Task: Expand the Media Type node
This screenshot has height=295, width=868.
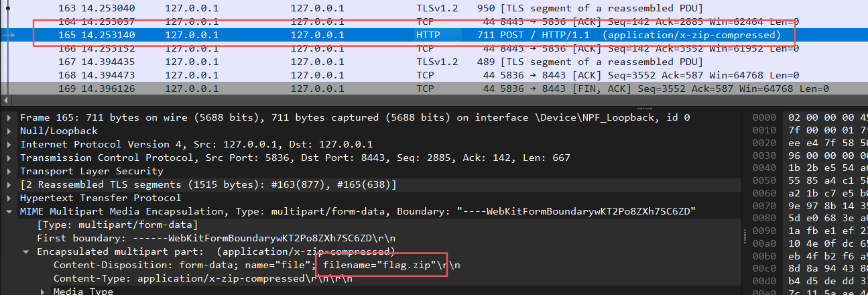Action: (x=43, y=291)
